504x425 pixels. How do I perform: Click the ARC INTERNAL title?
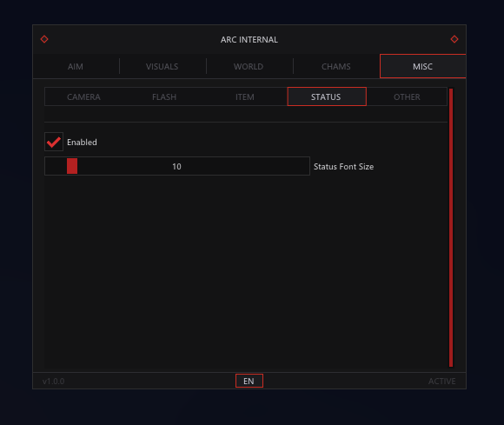[249, 39]
